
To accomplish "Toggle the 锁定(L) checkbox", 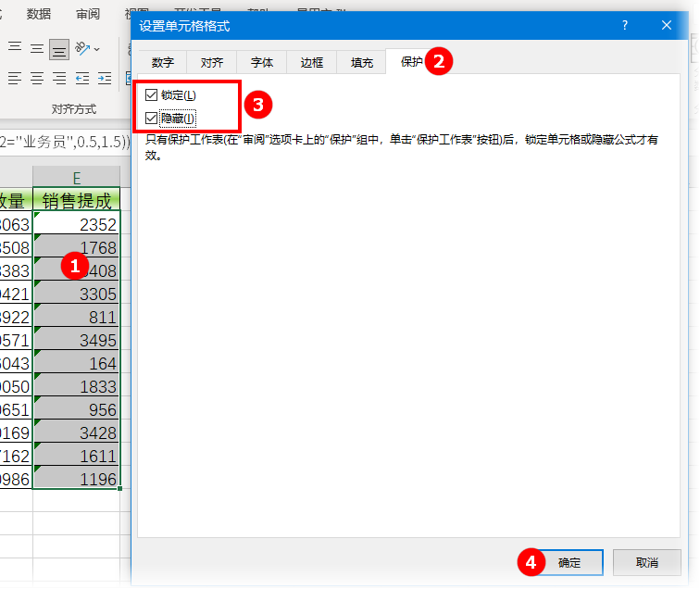I will [151, 94].
